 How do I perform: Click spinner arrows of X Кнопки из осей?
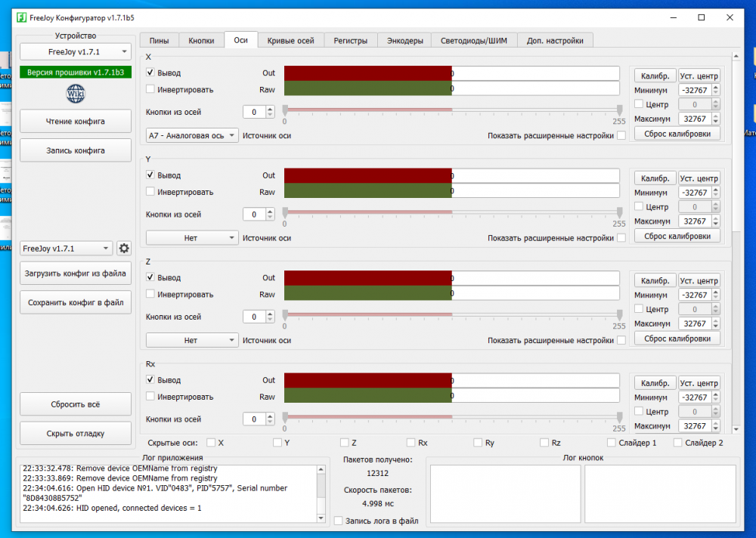coord(271,112)
